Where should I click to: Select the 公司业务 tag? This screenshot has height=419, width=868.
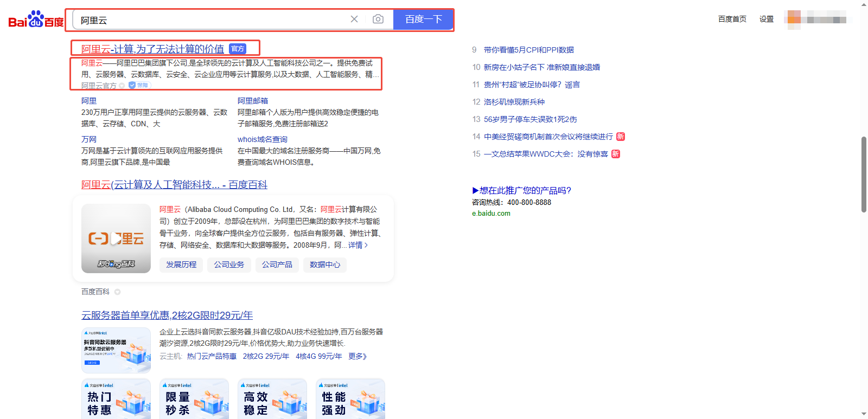pos(229,265)
